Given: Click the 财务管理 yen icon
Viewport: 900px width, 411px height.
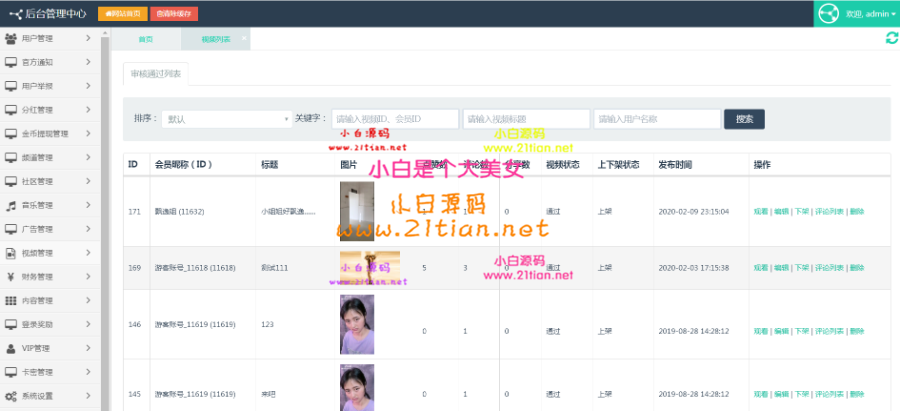Looking at the screenshot, I should pos(11,277).
